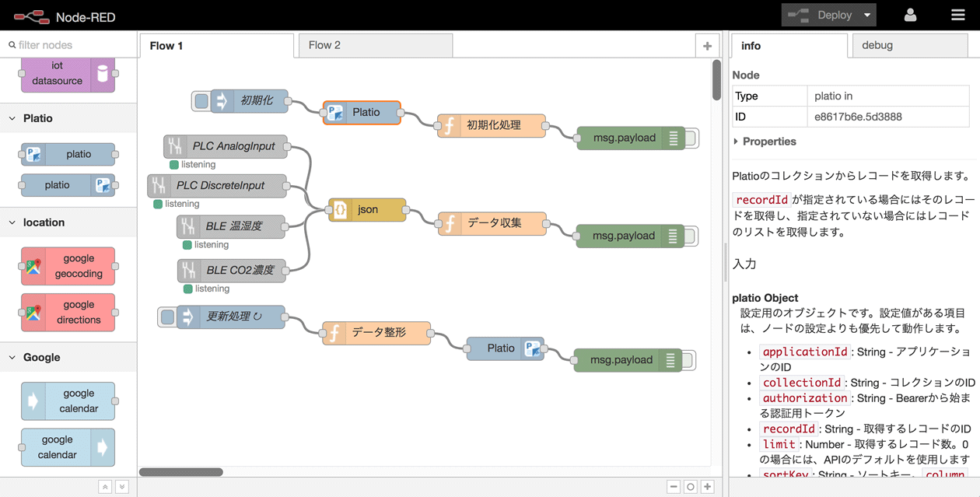Select the google geocoding palette node
Image resolution: width=980 pixels, height=497 pixels.
(x=68, y=266)
